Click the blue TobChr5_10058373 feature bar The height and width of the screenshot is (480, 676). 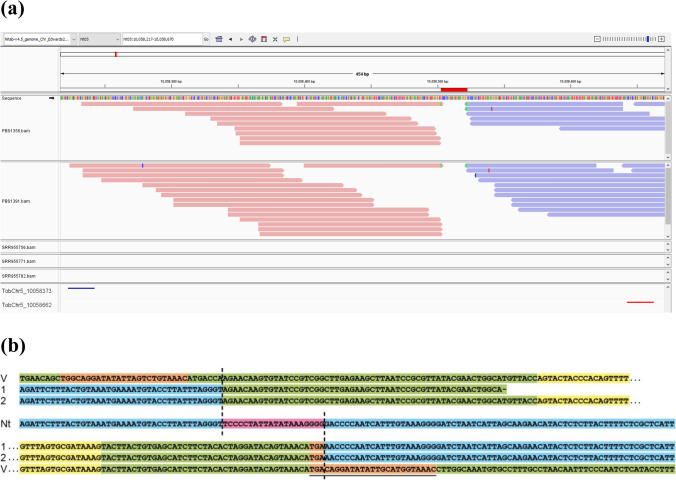(x=81, y=288)
